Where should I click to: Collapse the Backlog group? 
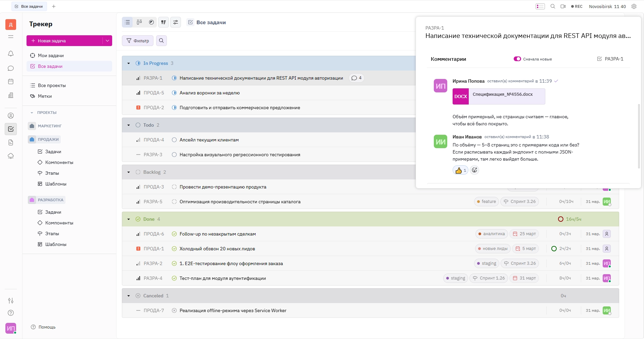pos(129,172)
